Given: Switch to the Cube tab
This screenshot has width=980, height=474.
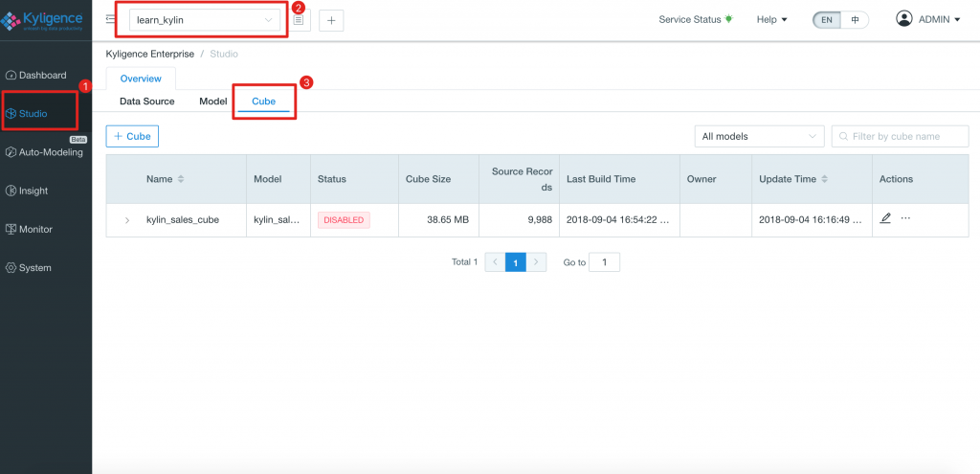Looking at the screenshot, I should pyautogui.click(x=264, y=101).
